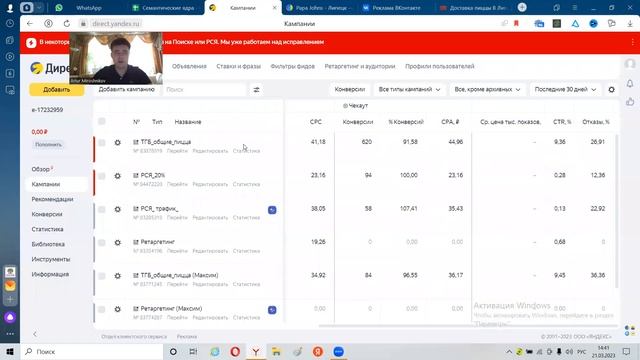The width and height of the screenshot is (640, 360).
Task: Open settings gear for РСЯ_трафик_ campaign
Action: point(118,209)
